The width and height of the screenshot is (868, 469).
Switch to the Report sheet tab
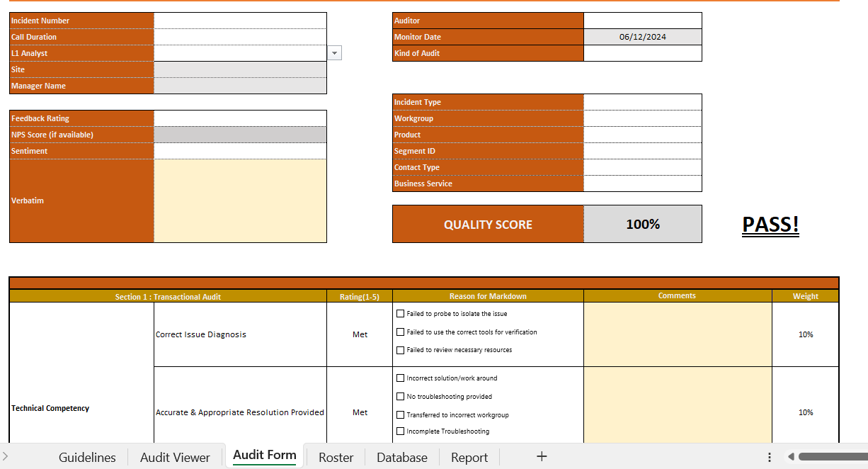click(469, 458)
